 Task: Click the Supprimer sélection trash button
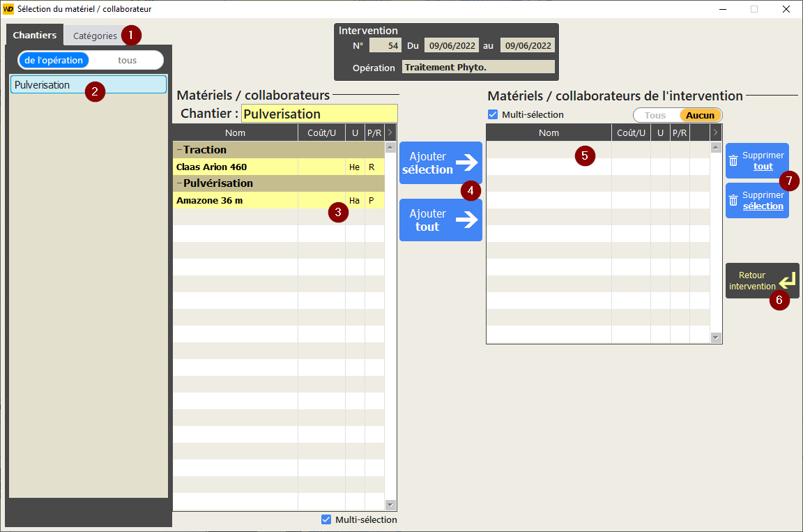click(x=756, y=201)
